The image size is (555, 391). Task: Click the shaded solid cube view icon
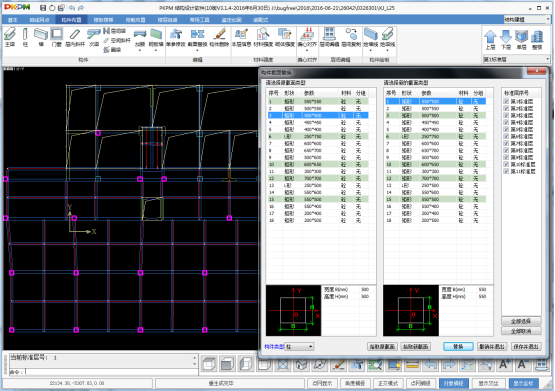point(227,364)
